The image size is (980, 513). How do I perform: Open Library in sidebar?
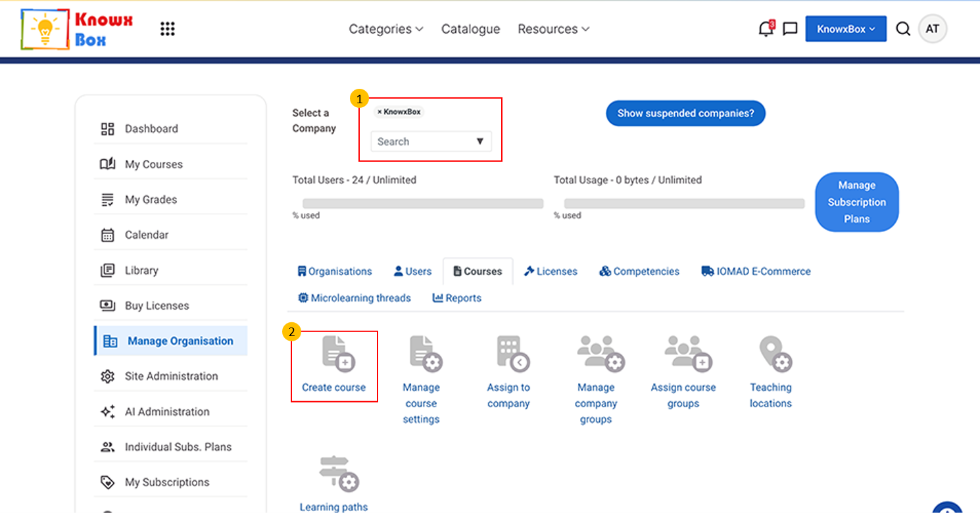point(171,270)
